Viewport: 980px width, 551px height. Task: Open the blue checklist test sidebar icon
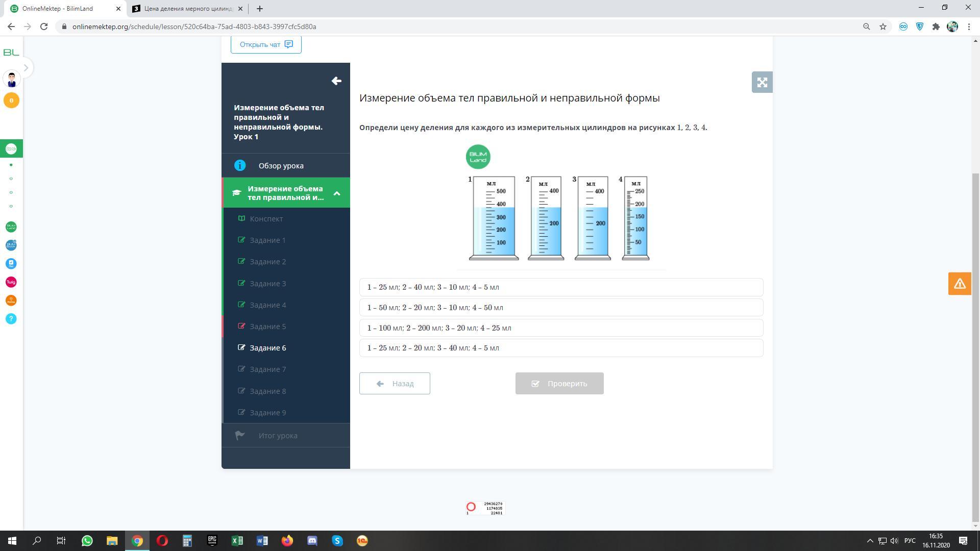click(x=11, y=264)
